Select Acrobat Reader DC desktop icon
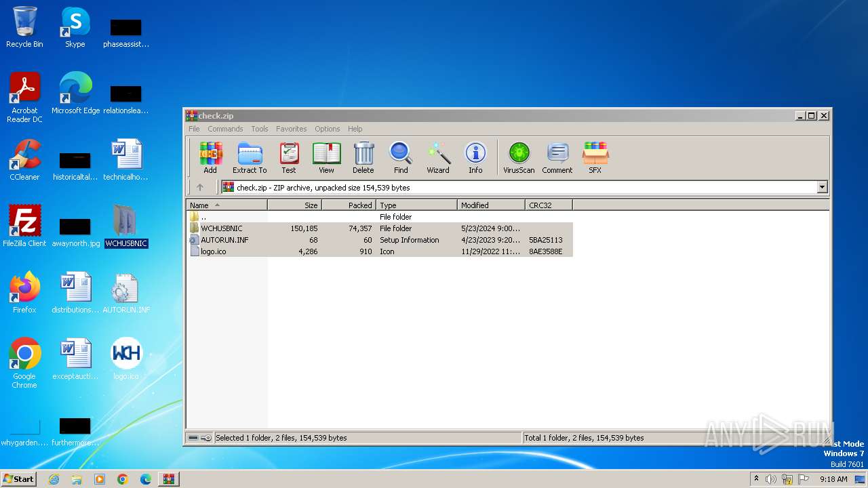 point(24,98)
